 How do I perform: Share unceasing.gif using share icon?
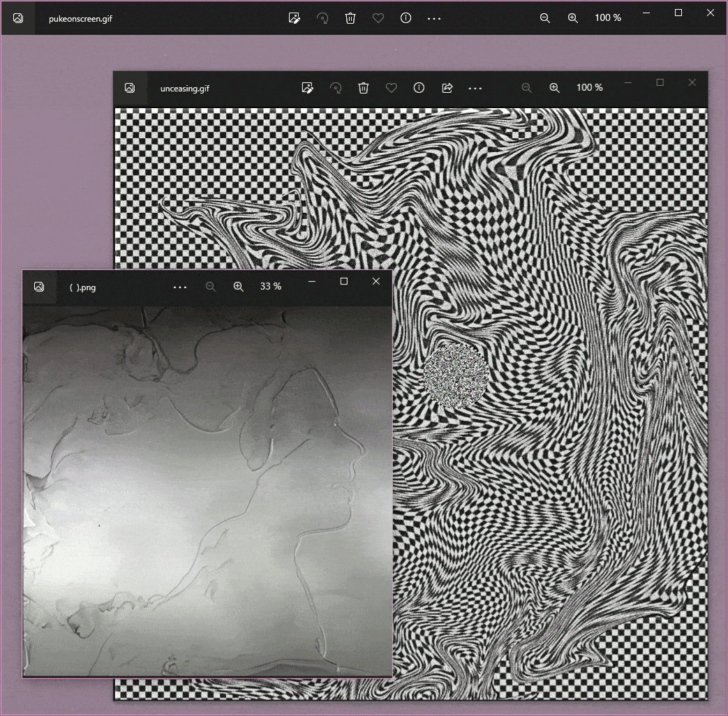447,88
